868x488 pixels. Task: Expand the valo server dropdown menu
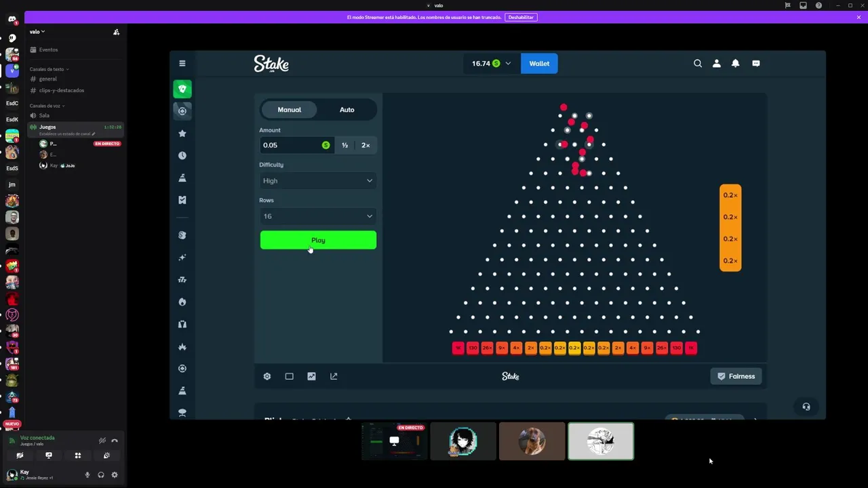point(37,32)
